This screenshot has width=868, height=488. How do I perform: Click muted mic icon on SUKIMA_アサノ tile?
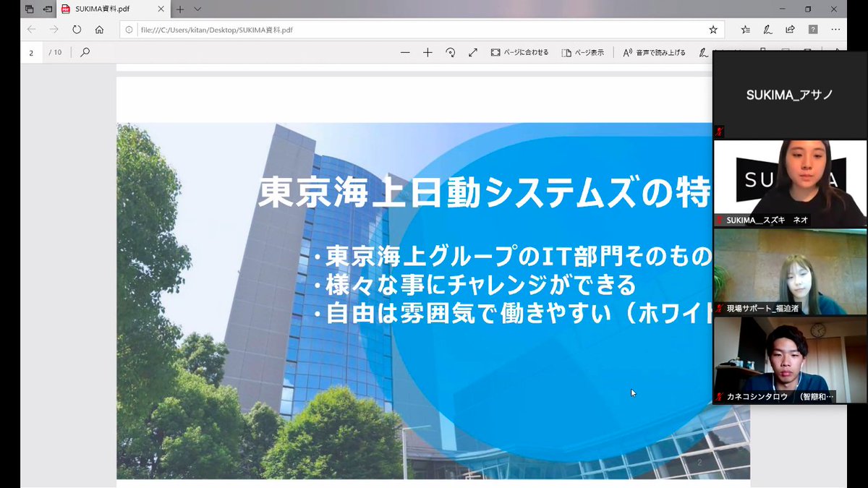720,132
